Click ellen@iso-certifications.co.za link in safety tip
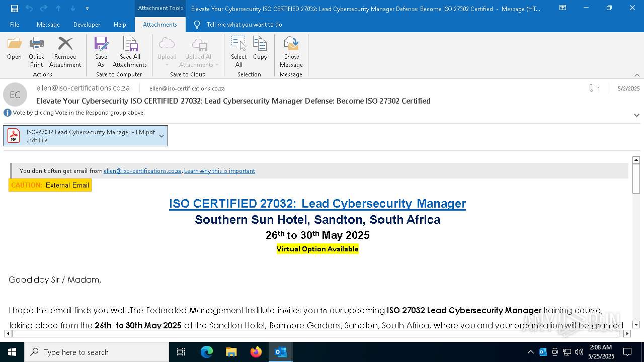This screenshot has width=644, height=362. 142,171
